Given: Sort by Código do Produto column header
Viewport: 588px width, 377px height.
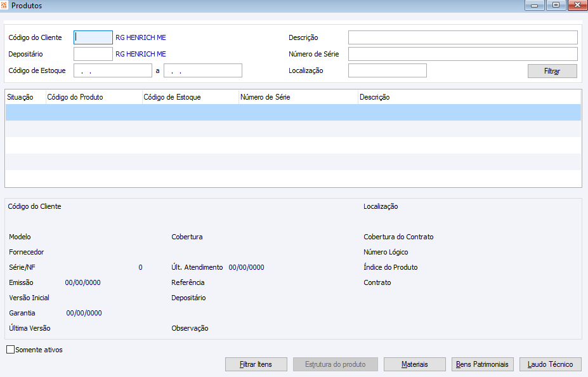Looking at the screenshot, I should pyautogui.click(x=94, y=97).
